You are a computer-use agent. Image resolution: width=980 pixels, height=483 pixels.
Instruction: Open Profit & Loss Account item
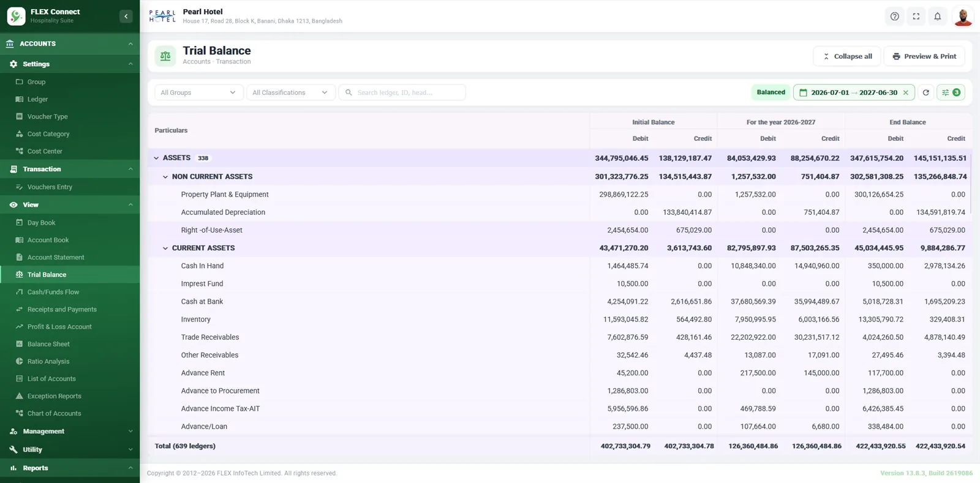point(70,327)
